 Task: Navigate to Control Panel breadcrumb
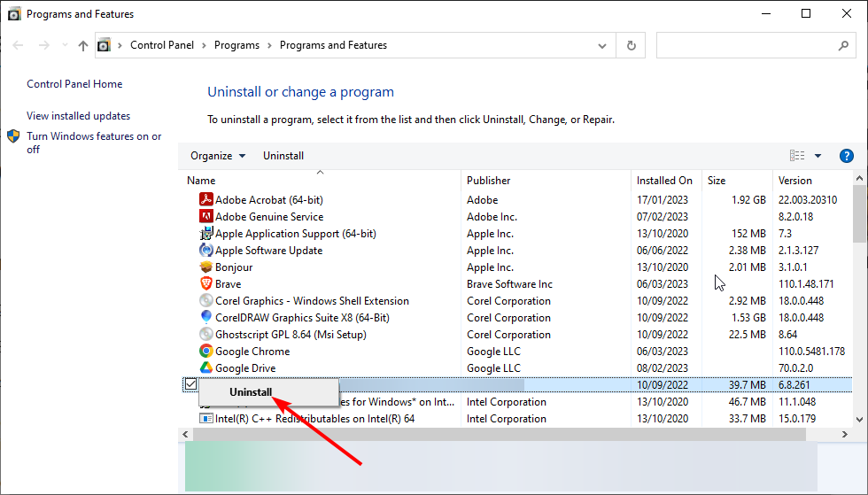(x=162, y=45)
